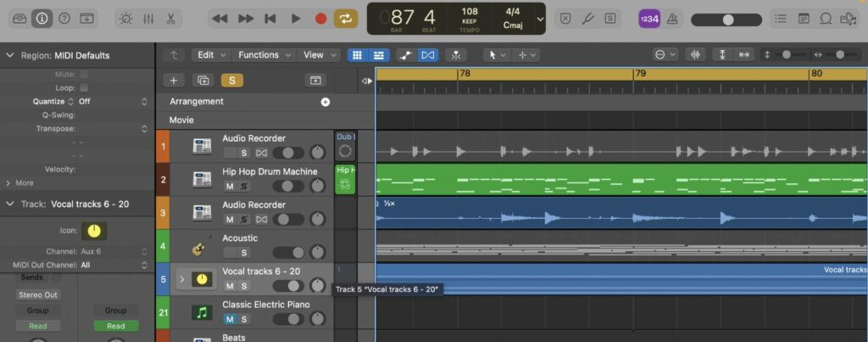Viewport: 868px width, 342px height.
Task: Unmute the Classic Electric Piano track
Action: point(229,319)
